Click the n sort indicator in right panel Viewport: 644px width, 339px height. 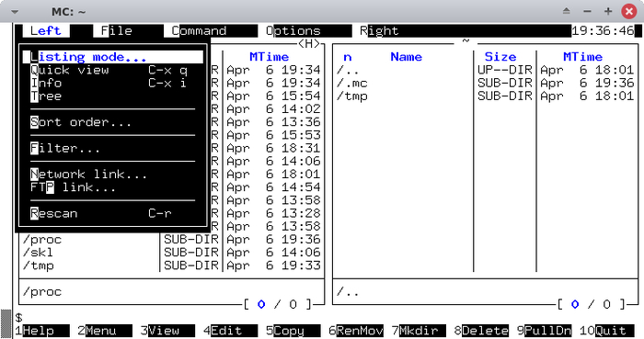point(348,57)
